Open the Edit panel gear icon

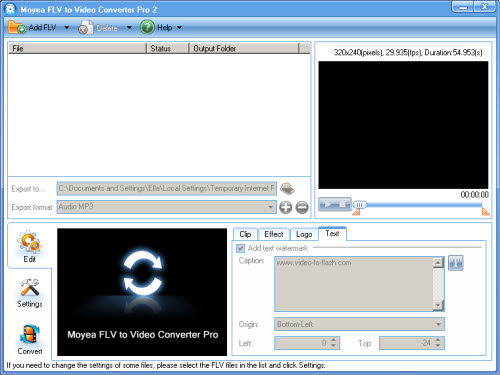pos(29,241)
